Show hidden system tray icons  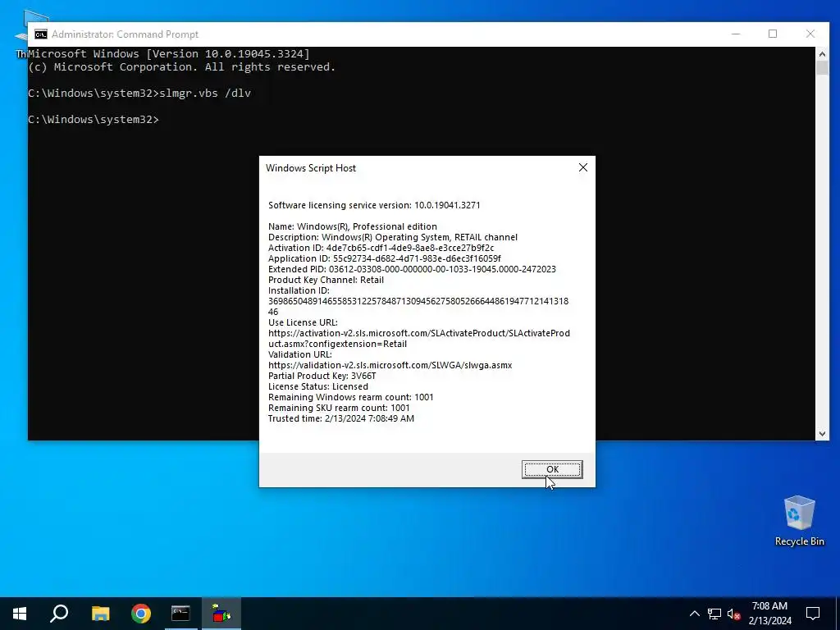coord(694,614)
